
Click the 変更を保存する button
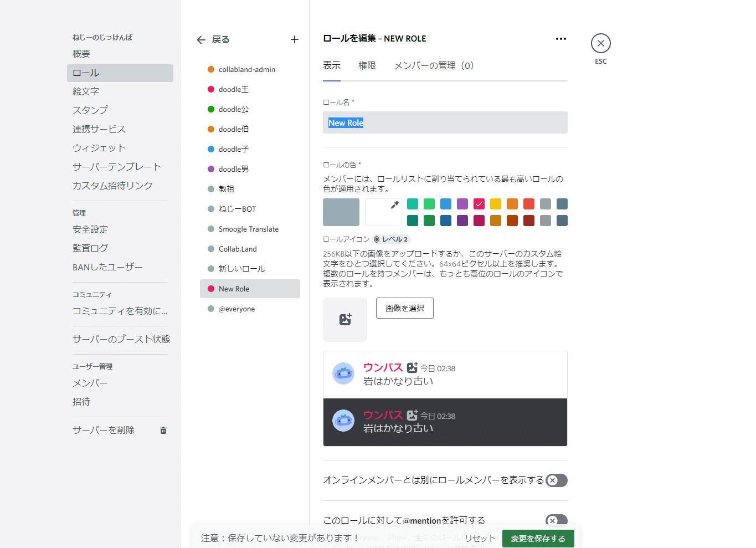[537, 538]
